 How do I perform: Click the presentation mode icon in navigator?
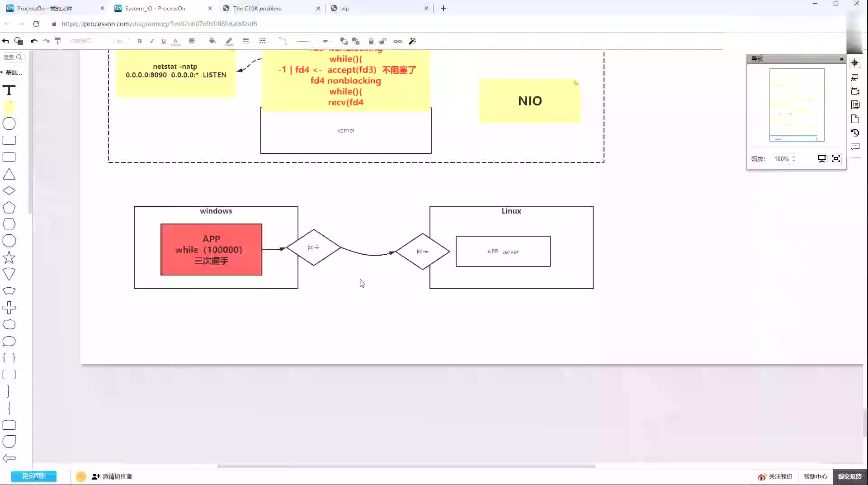[x=822, y=159]
